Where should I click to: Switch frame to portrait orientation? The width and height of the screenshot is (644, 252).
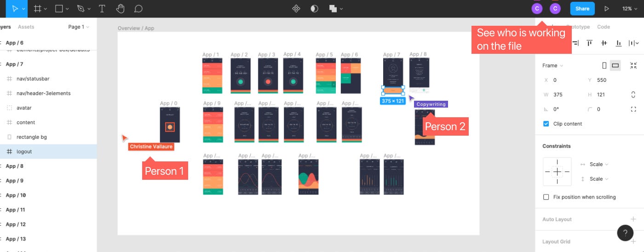604,65
